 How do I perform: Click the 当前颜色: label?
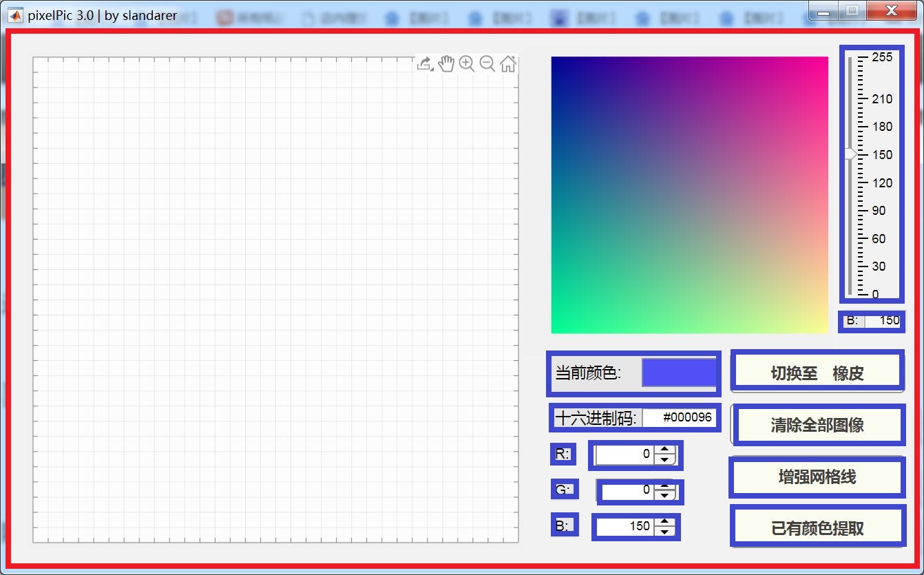coord(588,373)
